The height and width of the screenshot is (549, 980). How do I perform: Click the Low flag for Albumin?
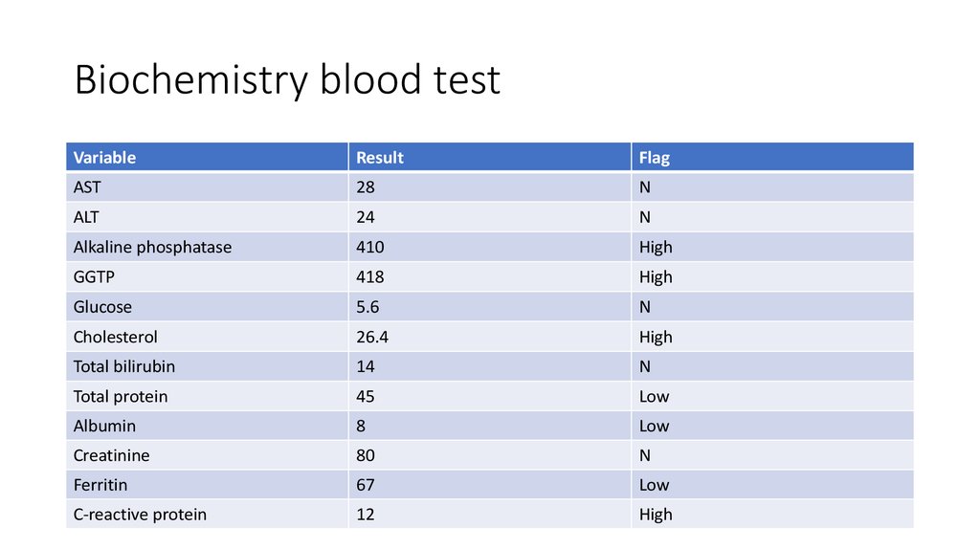coord(655,426)
